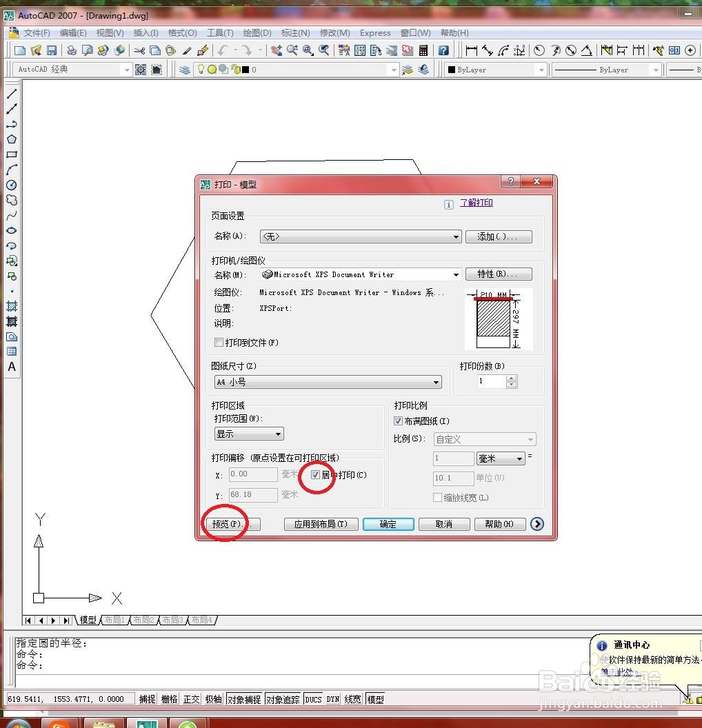Viewport: 702px width, 728px height.
Task: Toggle 捕捉 snap mode in status bar
Action: [x=147, y=699]
